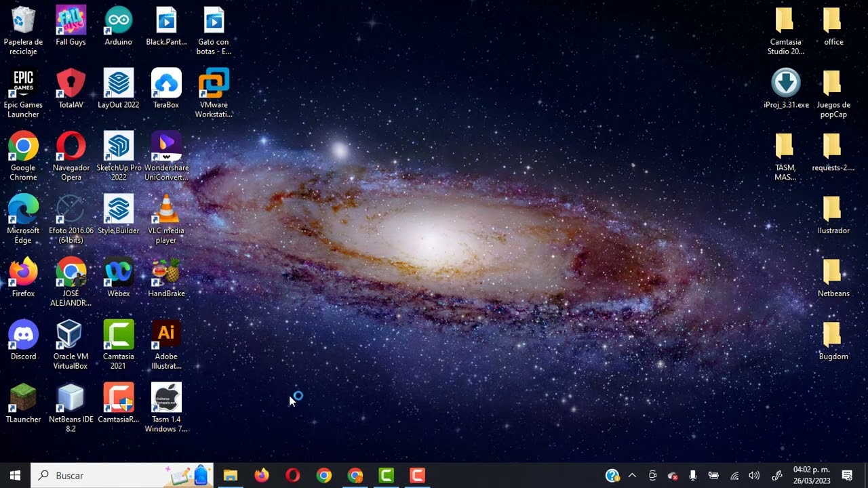Select the Juegos de popCap folder

click(x=833, y=94)
